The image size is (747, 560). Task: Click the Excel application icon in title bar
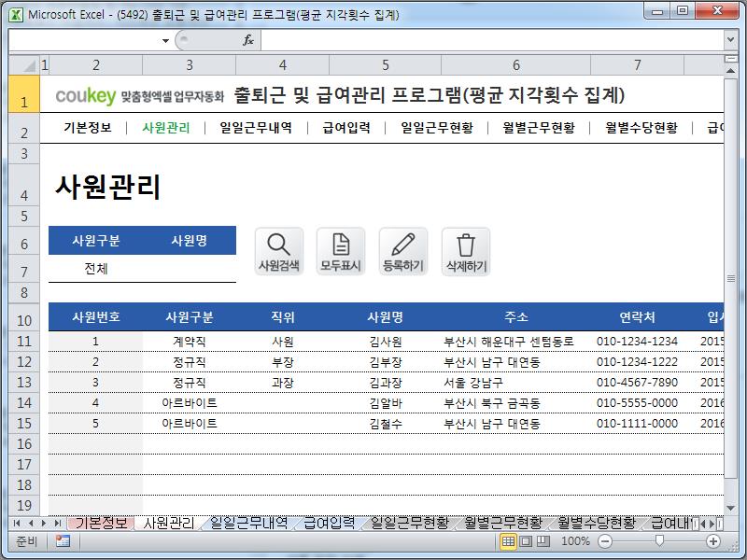pos(16,15)
